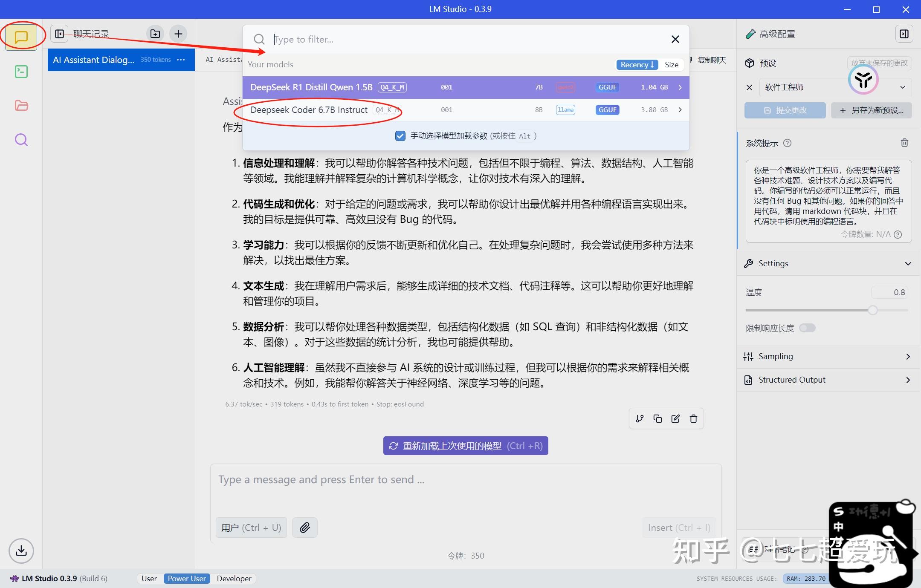Sort models by Size
Image resolution: width=921 pixels, height=588 pixels.
671,64
